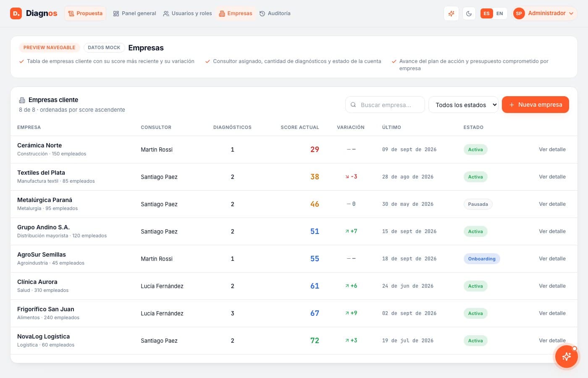Click the +9 variation for Frigorífico San Juan
The height and width of the screenshot is (378, 588).
(x=351, y=313)
